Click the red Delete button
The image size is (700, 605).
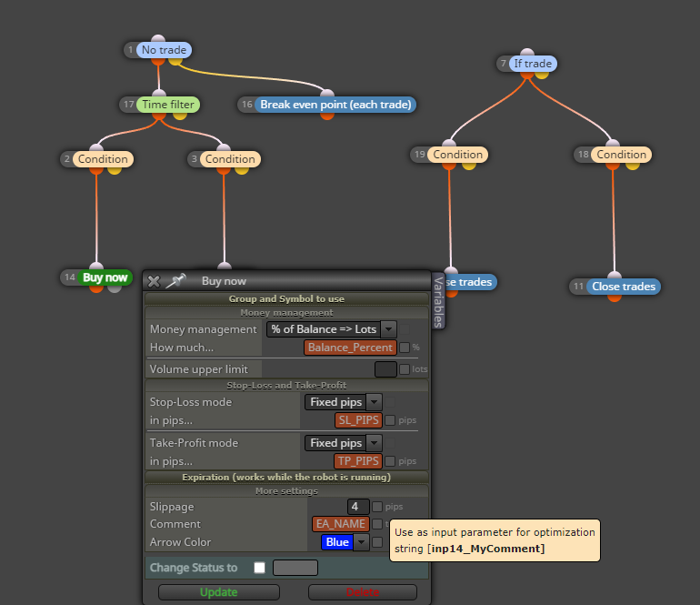[363, 592]
